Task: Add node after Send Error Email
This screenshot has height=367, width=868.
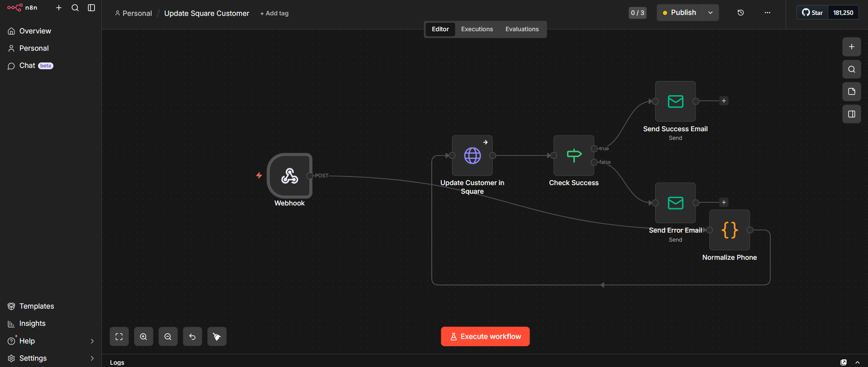Action: (724, 202)
